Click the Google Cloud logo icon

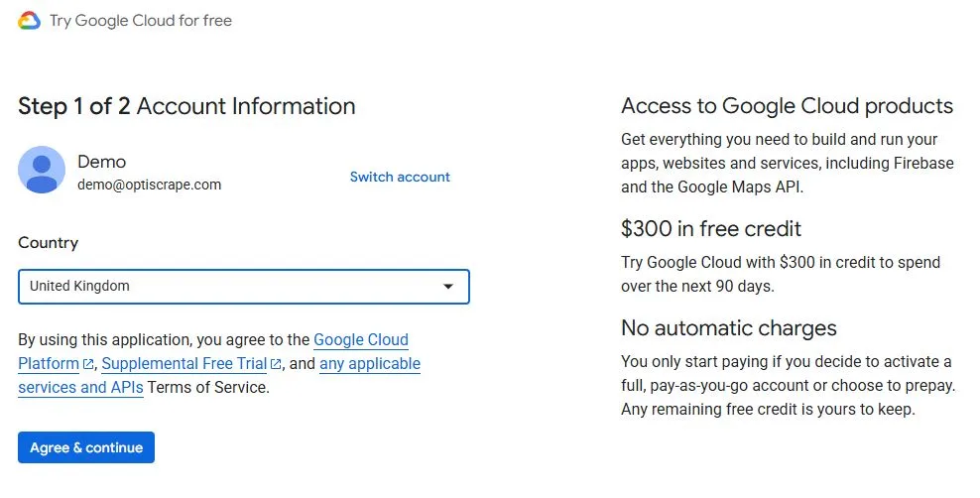pos(29,21)
